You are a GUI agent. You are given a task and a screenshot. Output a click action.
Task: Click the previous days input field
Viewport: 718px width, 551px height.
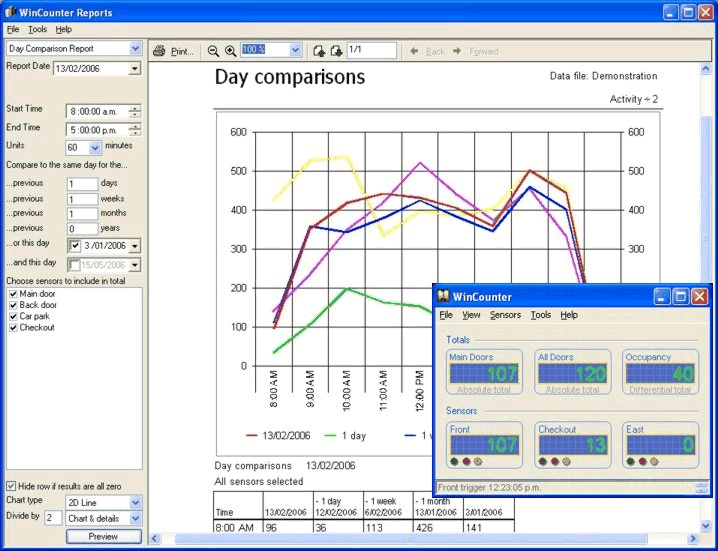(x=82, y=184)
